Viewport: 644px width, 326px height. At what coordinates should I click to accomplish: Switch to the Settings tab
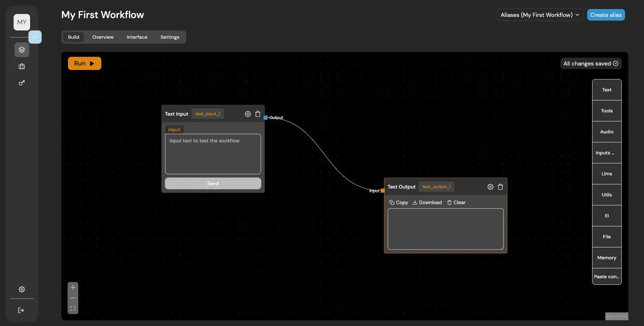[x=170, y=37]
